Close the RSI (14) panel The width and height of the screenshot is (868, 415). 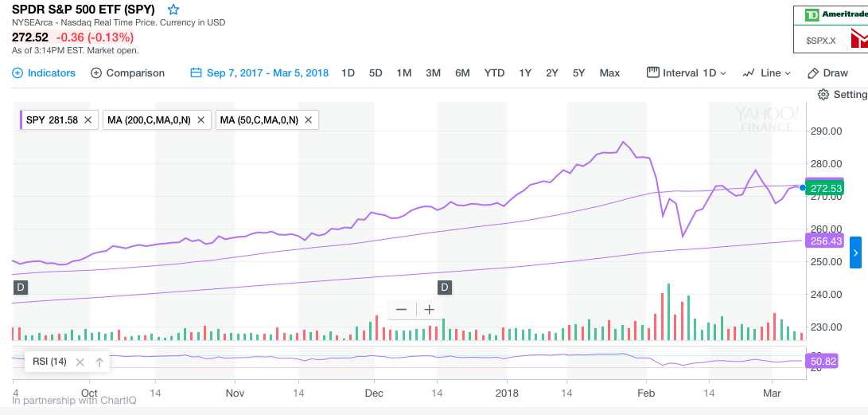80,362
